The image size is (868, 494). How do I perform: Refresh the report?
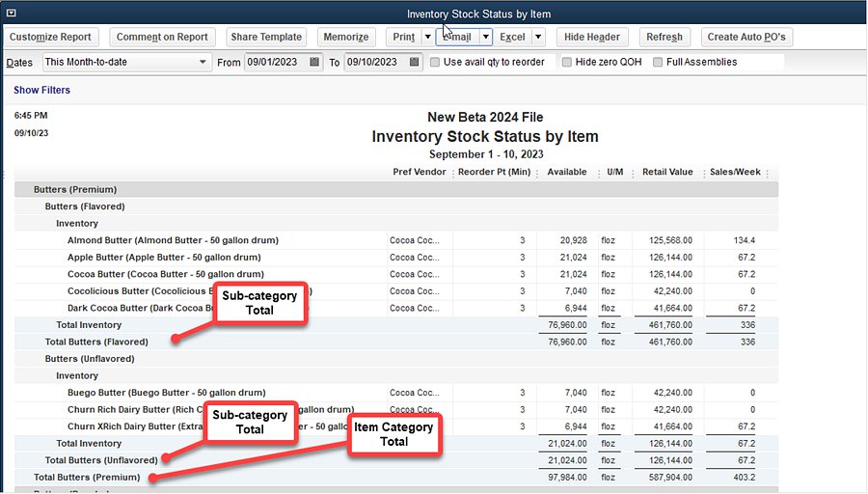(665, 37)
